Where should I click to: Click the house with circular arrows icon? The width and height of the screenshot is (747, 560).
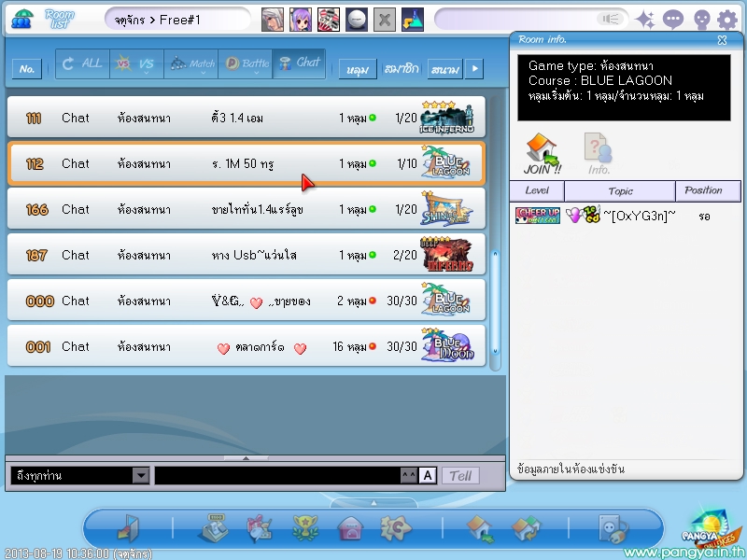[x=526, y=528]
